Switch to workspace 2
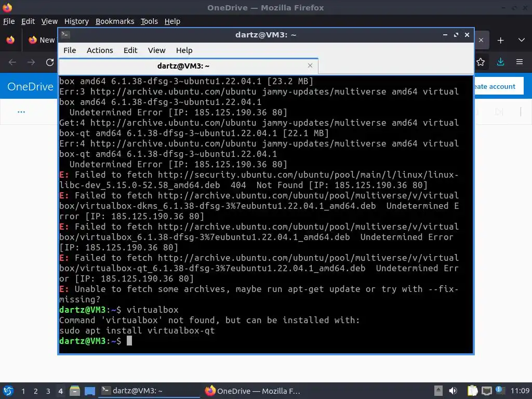Viewport: 532px width, 399px height. (x=36, y=391)
